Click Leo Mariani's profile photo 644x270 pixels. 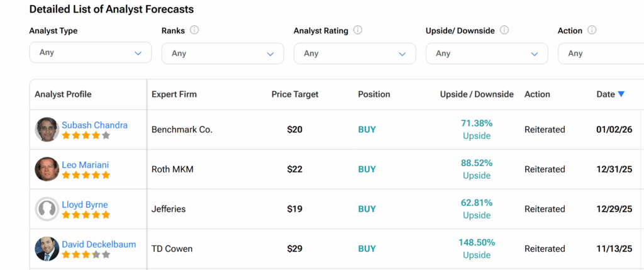click(47, 169)
